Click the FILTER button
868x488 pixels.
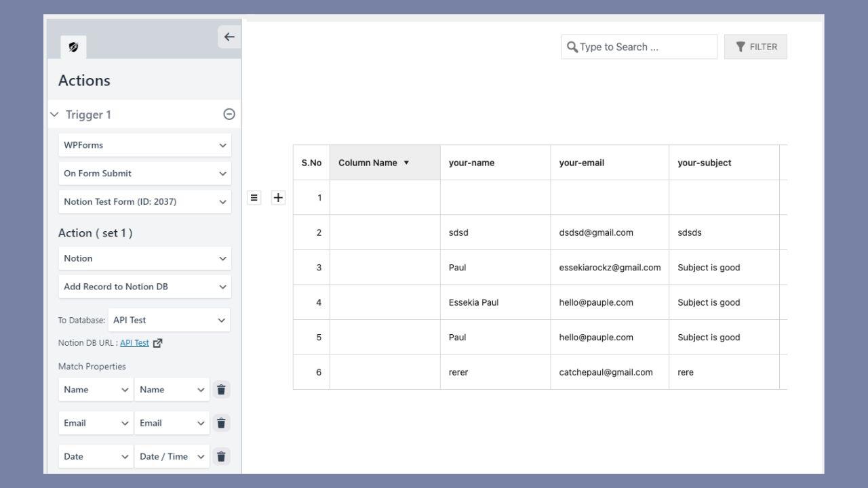click(755, 47)
